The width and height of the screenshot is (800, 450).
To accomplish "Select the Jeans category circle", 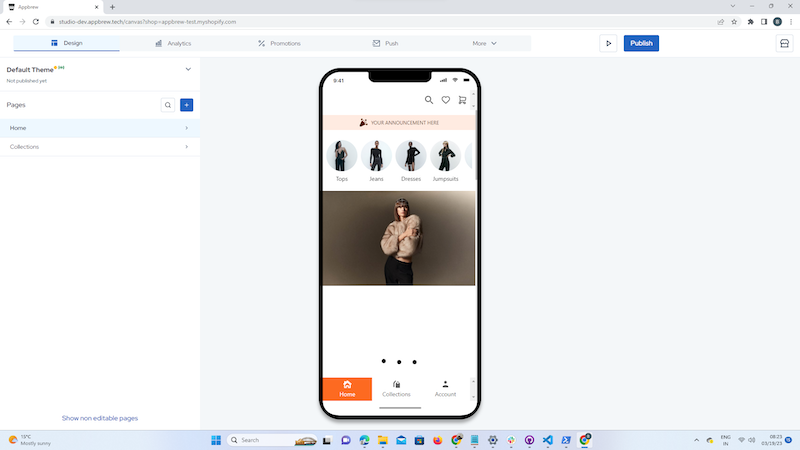I will (x=377, y=156).
